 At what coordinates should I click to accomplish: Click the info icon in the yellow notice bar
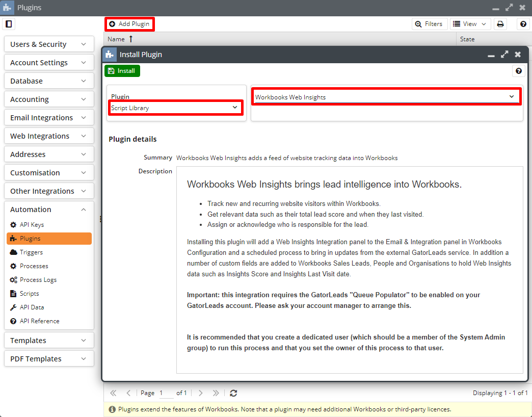pos(112,409)
